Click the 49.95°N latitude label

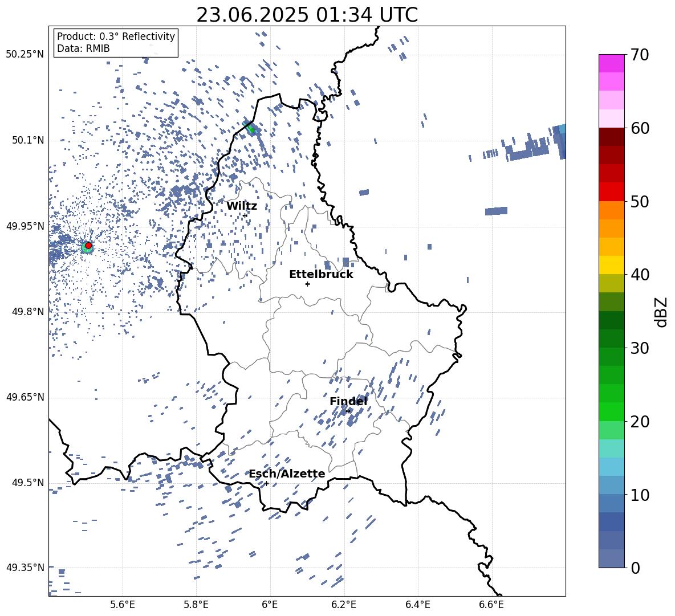click(x=25, y=226)
